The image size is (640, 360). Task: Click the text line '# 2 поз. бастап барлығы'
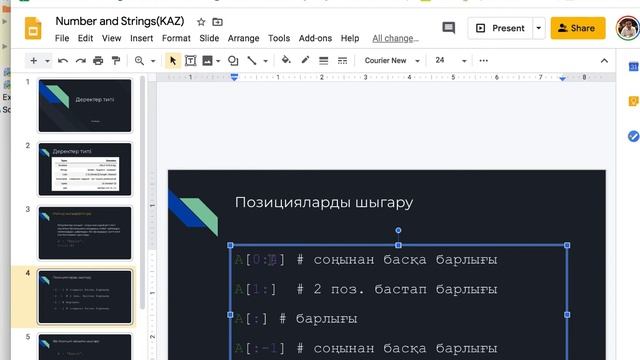tap(397, 289)
